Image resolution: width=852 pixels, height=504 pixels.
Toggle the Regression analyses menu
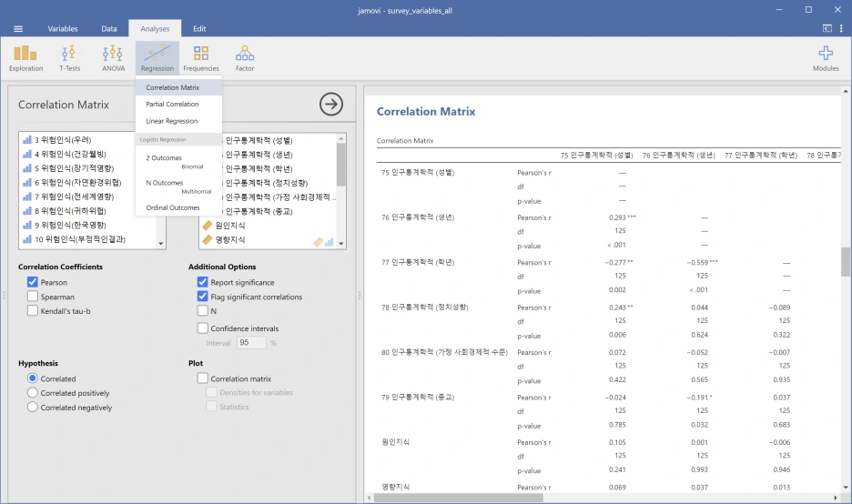click(157, 58)
